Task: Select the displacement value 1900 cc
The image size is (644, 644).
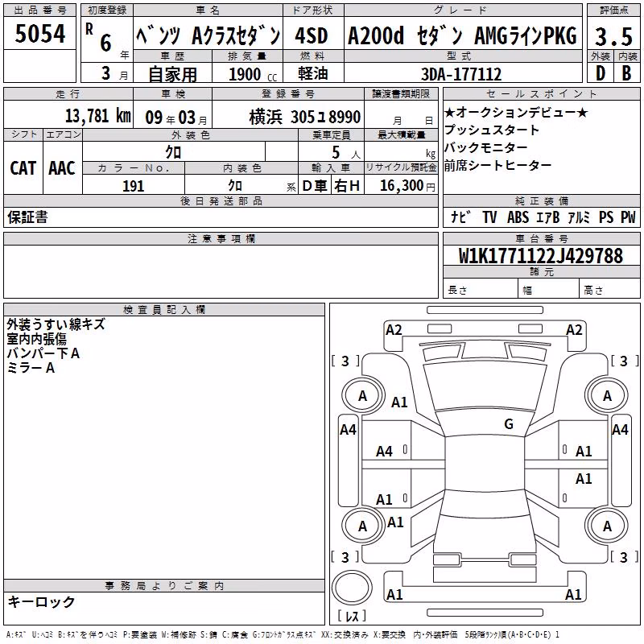Action: 253,74
